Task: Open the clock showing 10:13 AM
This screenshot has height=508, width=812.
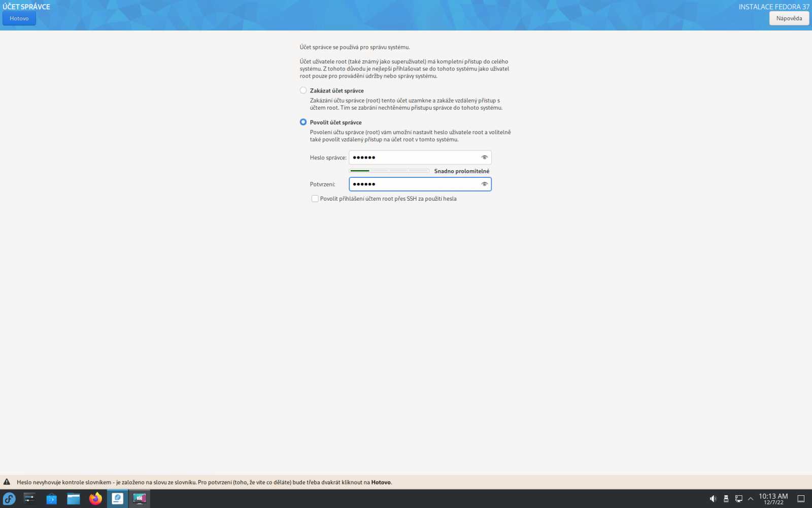Action: coord(773,499)
